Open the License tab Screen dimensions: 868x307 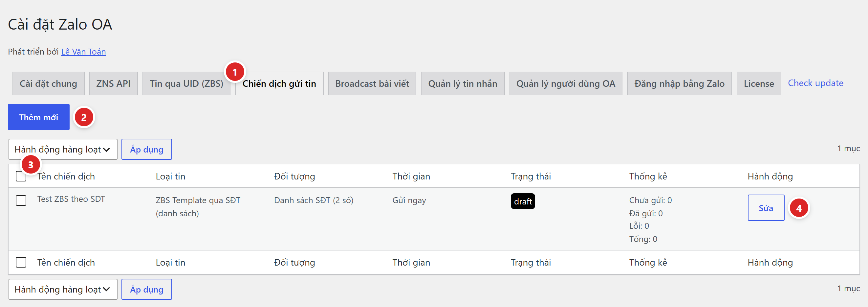759,83
